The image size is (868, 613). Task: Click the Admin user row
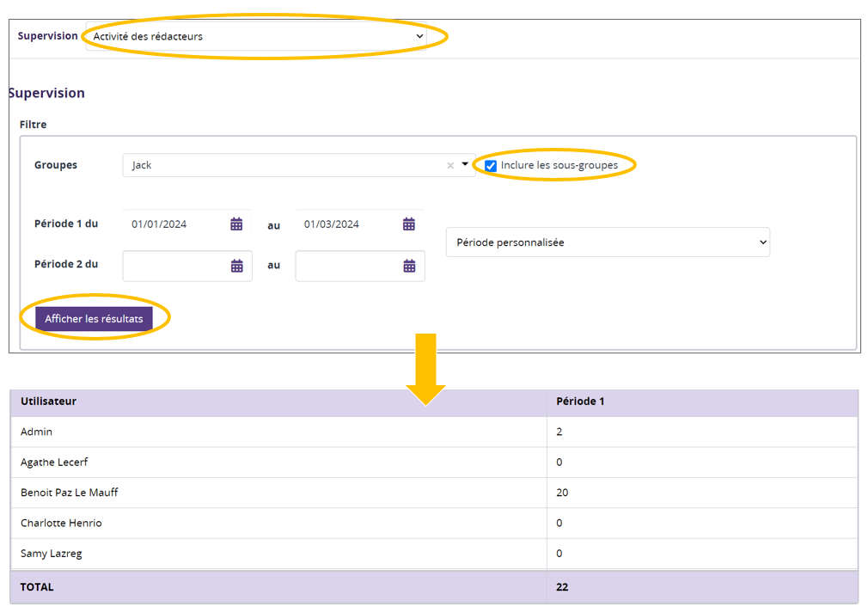tap(37, 432)
